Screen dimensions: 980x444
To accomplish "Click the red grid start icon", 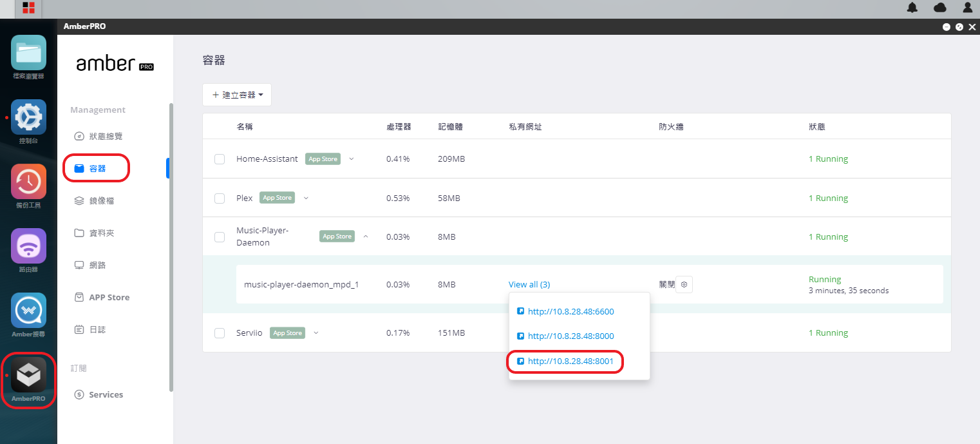I will coord(28,8).
